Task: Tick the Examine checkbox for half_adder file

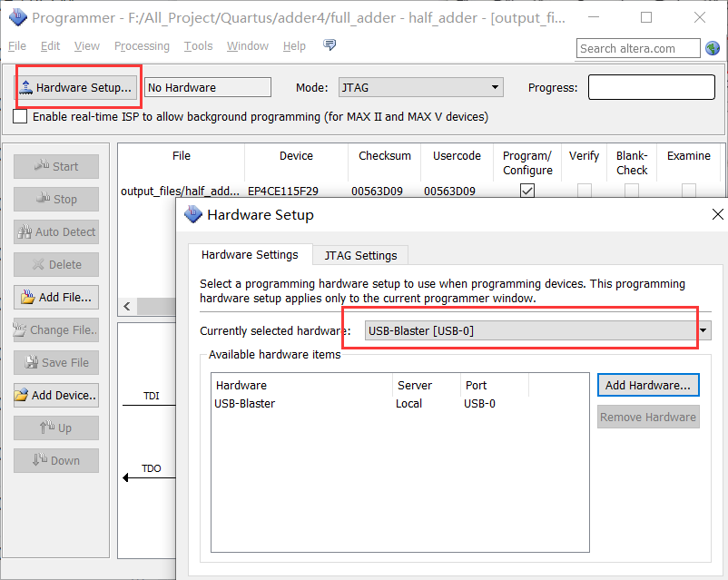Action: [x=689, y=191]
